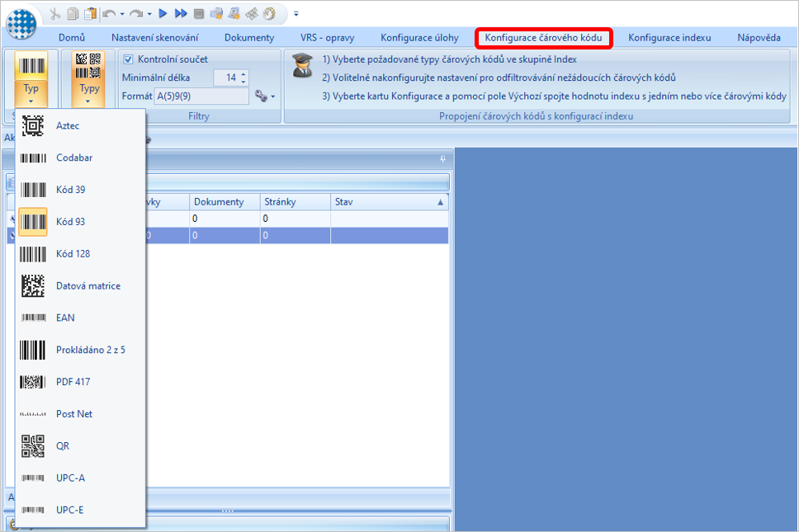The image size is (799, 532).
Task: Click the Dokumenty column header
Action: 225,202
